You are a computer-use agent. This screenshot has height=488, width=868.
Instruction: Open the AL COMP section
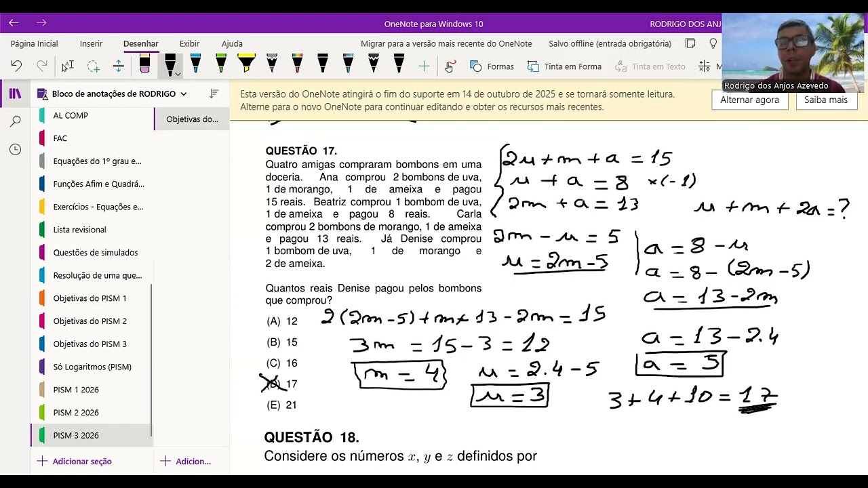[92, 115]
